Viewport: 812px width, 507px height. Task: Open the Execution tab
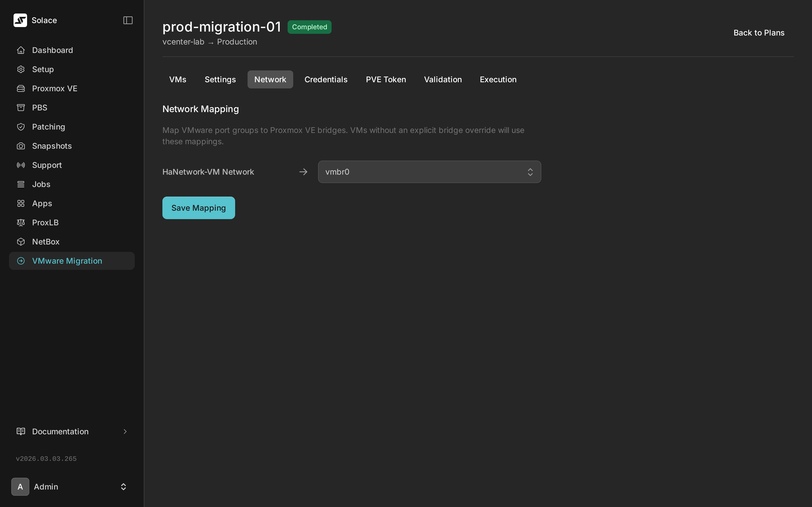[498, 79]
